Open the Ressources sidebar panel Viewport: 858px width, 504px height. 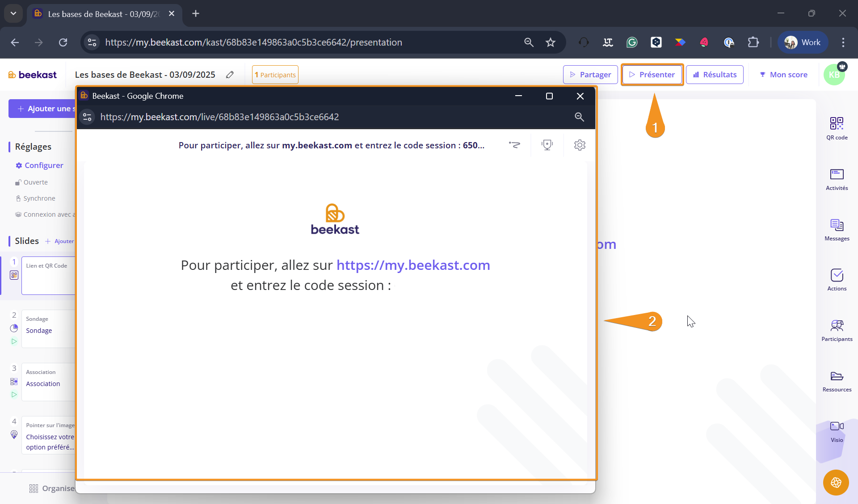pos(837,381)
